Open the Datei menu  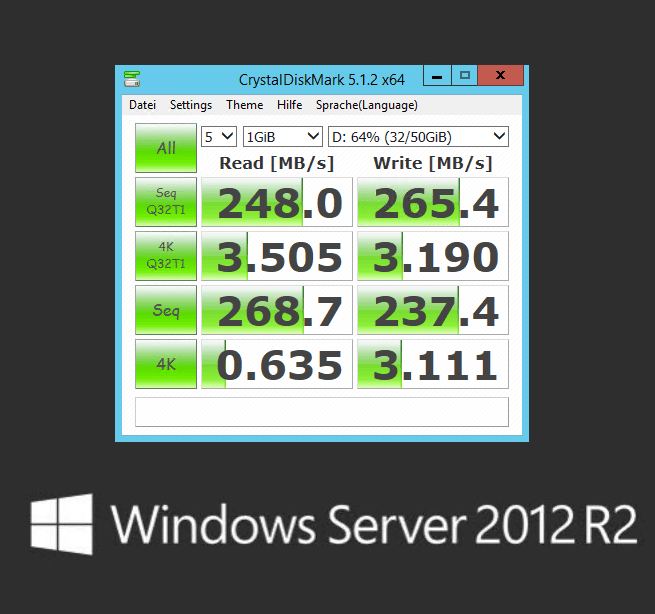click(x=142, y=105)
